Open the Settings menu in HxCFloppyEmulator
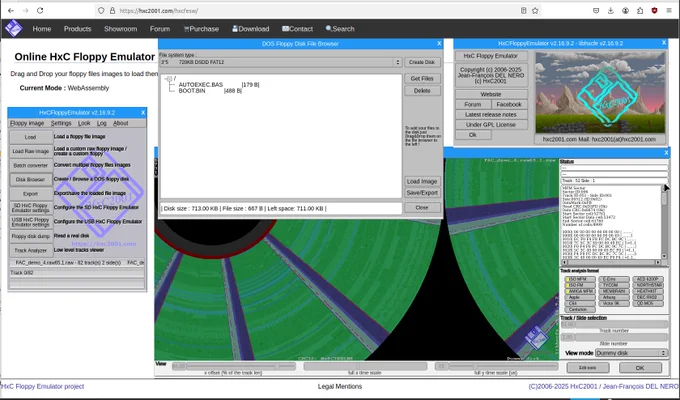 [x=61, y=123]
